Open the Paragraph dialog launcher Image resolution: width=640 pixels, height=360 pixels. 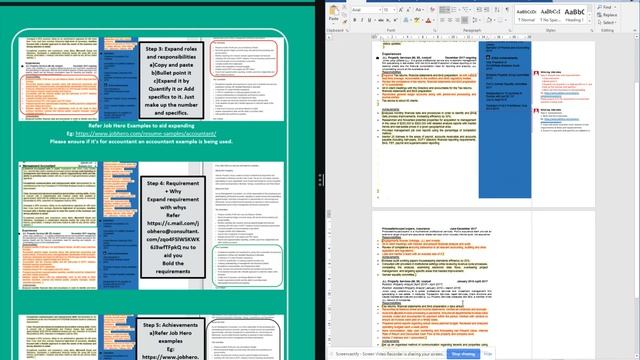[x=510, y=31]
